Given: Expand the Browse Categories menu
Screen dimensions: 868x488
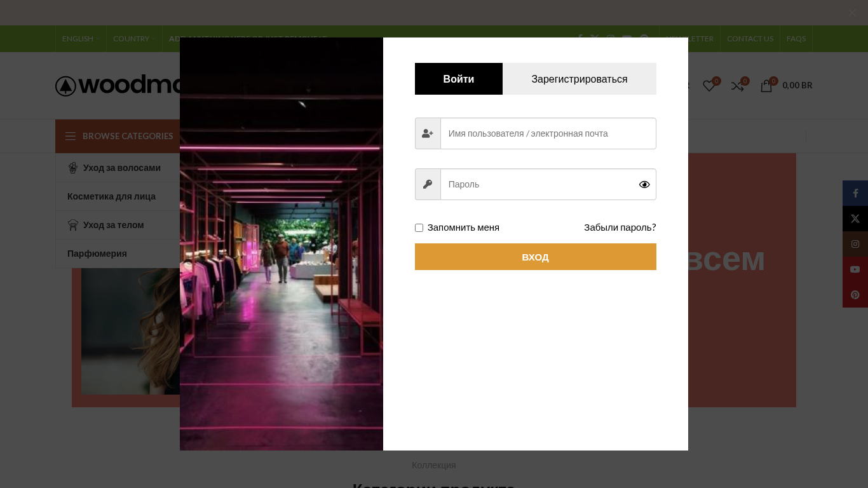Looking at the screenshot, I should coord(119,136).
